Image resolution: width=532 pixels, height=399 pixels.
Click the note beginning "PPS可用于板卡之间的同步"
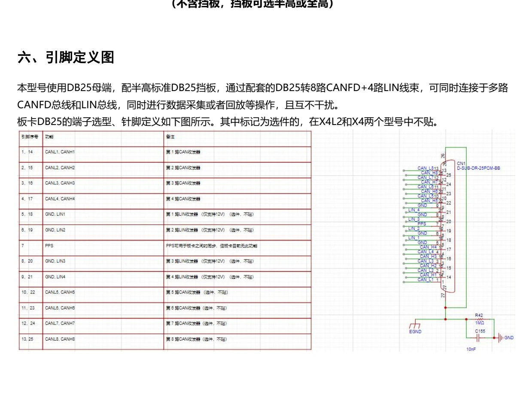[212, 246]
